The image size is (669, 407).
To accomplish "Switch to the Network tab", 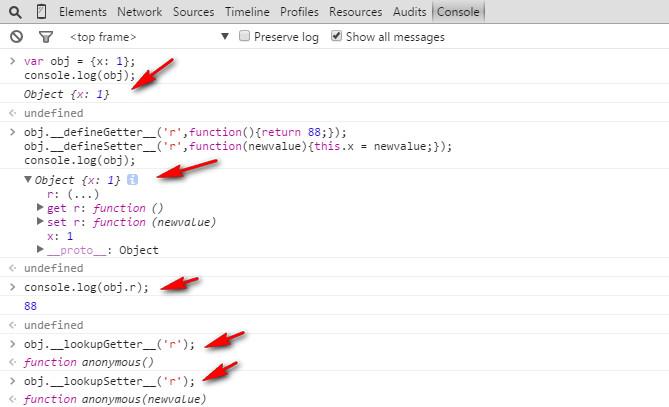I will tap(140, 12).
